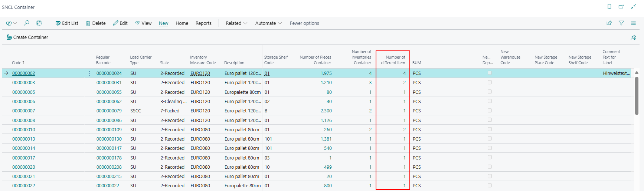Click the Analyze mode icon in toolbar
Viewport: 644px width, 191px height.
(39, 23)
